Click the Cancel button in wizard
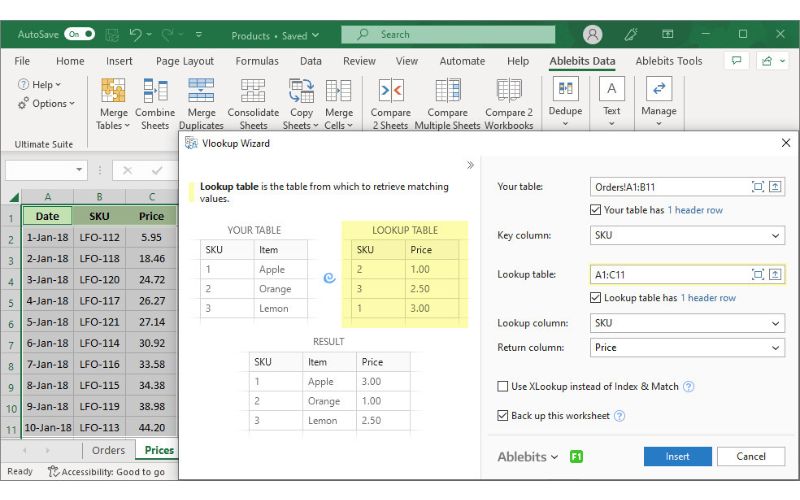800x500 pixels. pyautogui.click(x=751, y=457)
